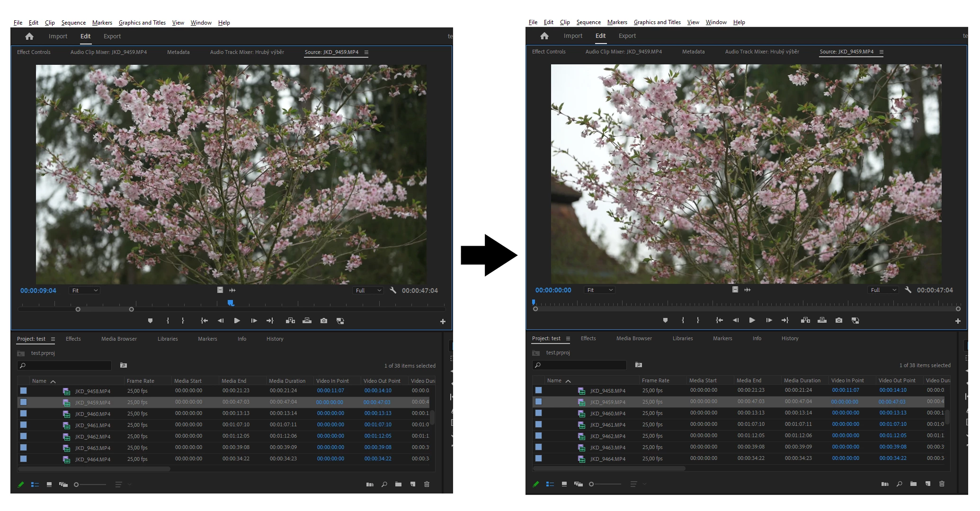980x511 pixels.
Task: Click trash Clear icon in left Project panel
Action: coord(427,484)
